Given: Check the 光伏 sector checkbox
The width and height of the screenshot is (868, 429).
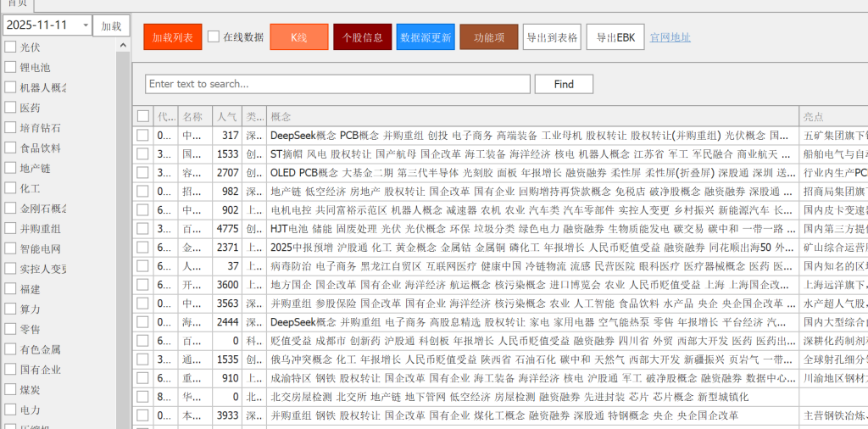Looking at the screenshot, I should tap(10, 47).
